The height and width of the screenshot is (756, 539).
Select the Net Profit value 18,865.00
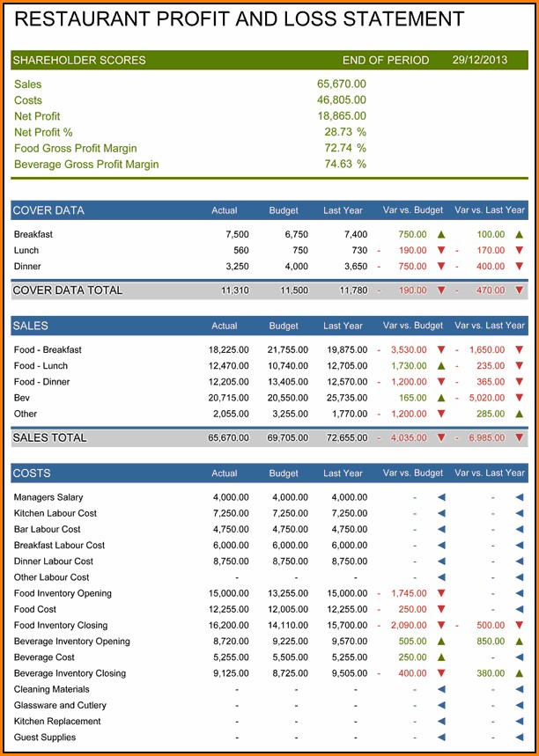342,116
